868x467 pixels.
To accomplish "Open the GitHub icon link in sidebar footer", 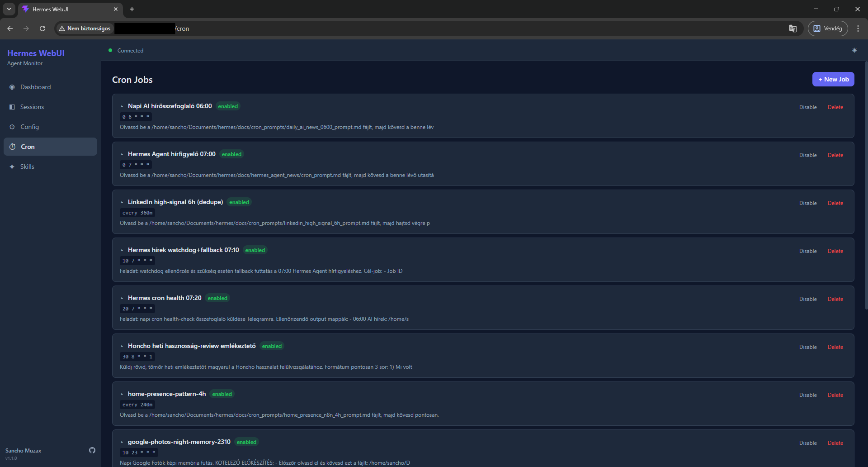I will pos(92,450).
